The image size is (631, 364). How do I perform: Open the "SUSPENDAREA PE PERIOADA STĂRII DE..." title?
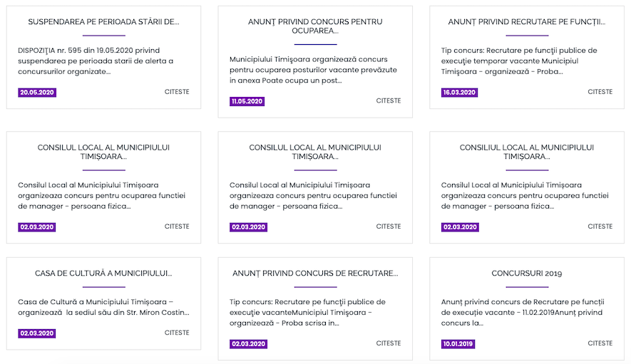pyautogui.click(x=103, y=22)
